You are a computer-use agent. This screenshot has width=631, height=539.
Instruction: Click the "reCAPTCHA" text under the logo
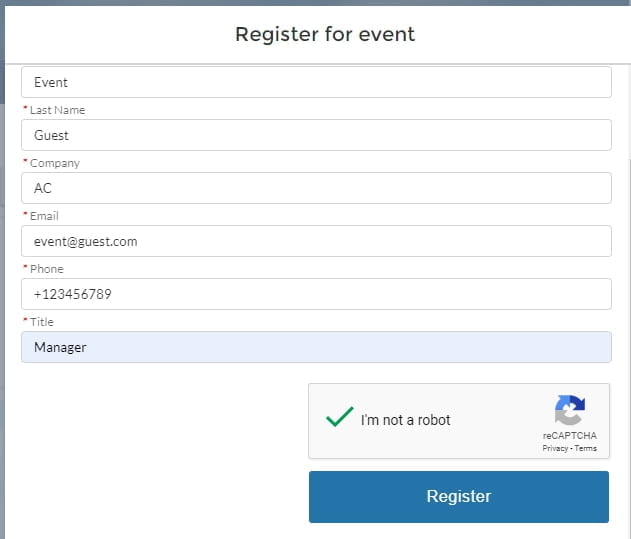point(569,436)
